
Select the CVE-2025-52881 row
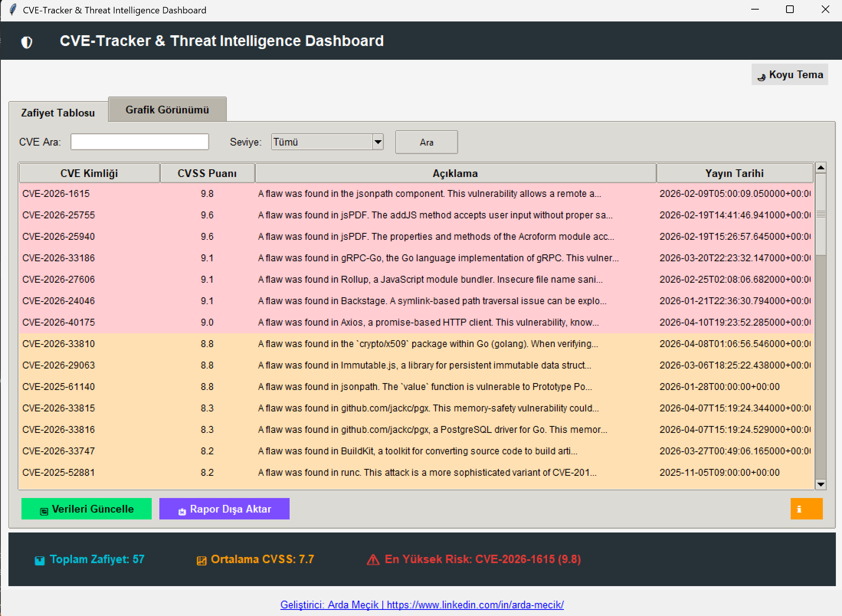click(416, 472)
